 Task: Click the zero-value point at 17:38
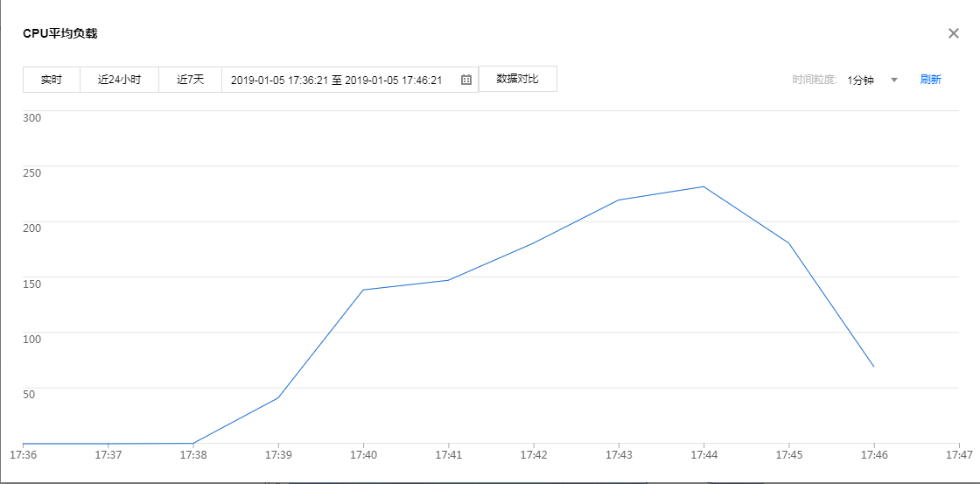tap(193, 444)
